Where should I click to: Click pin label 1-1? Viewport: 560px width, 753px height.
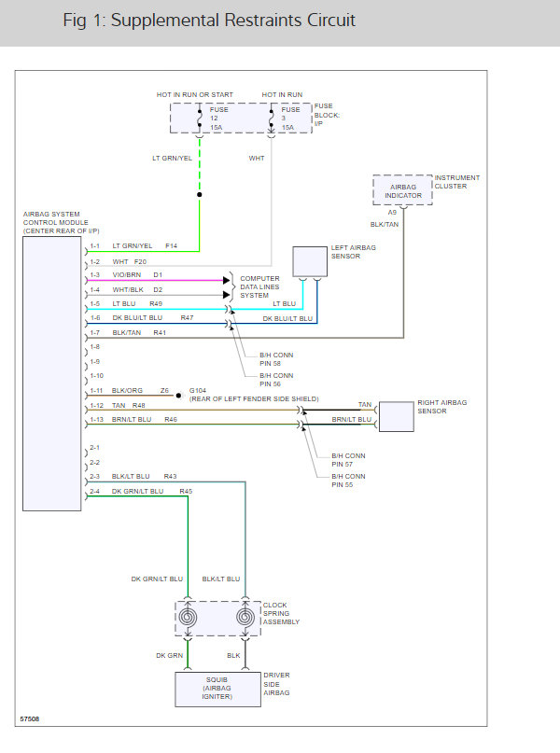coord(94,246)
